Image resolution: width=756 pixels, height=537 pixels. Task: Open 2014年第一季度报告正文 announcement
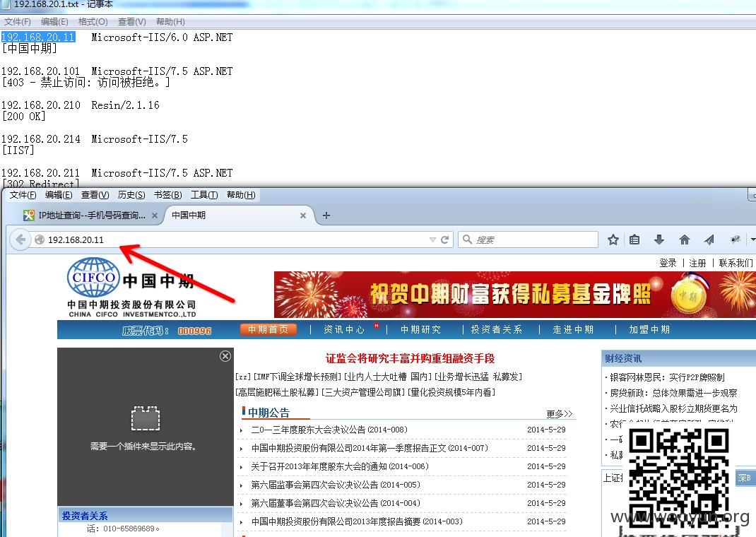pos(370,448)
